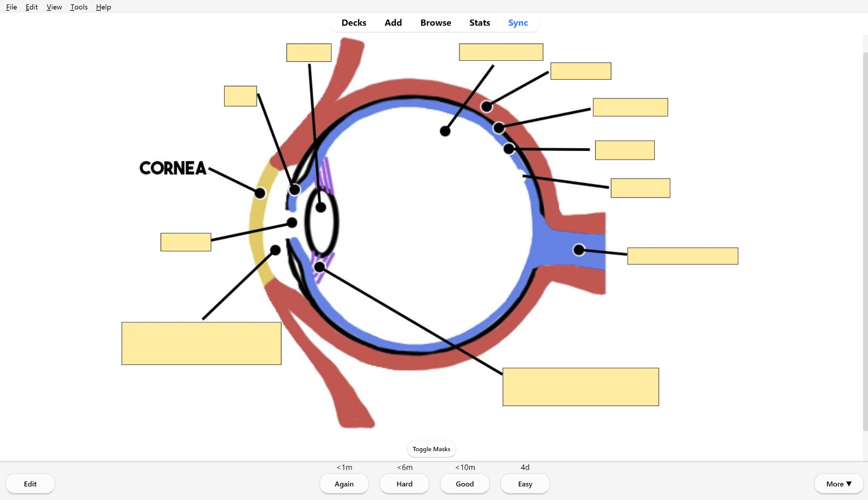Rate the card as Good
This screenshot has width=868, height=500.
point(464,484)
